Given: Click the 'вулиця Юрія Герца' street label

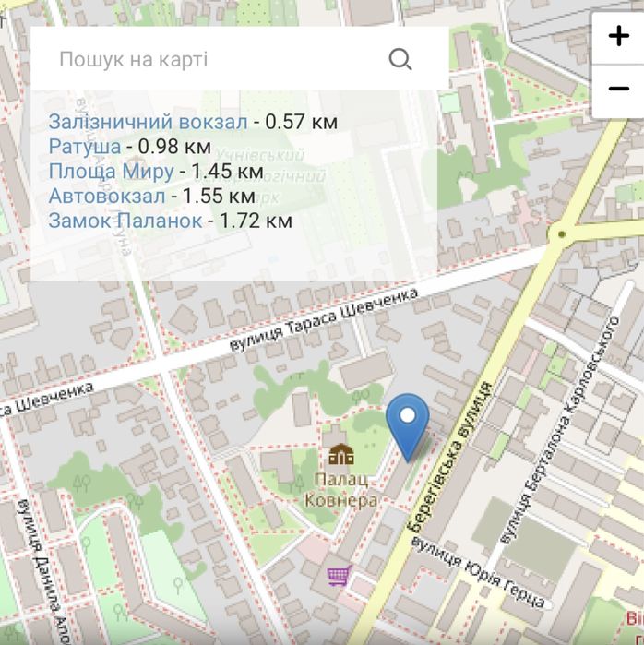Looking at the screenshot, I should coord(478,572).
